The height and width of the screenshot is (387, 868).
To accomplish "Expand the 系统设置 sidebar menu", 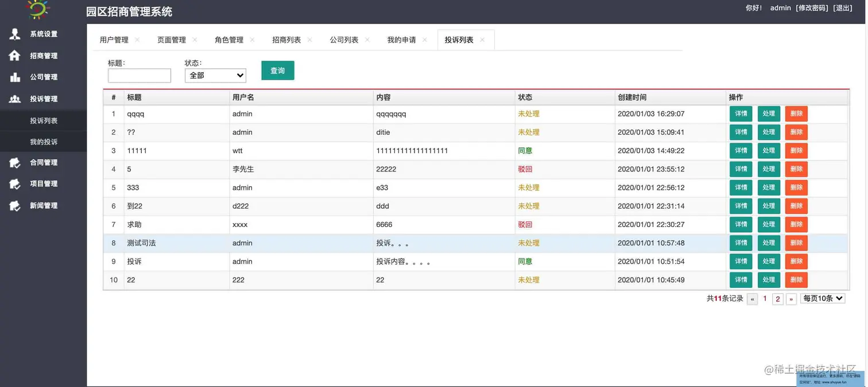I will (44, 34).
